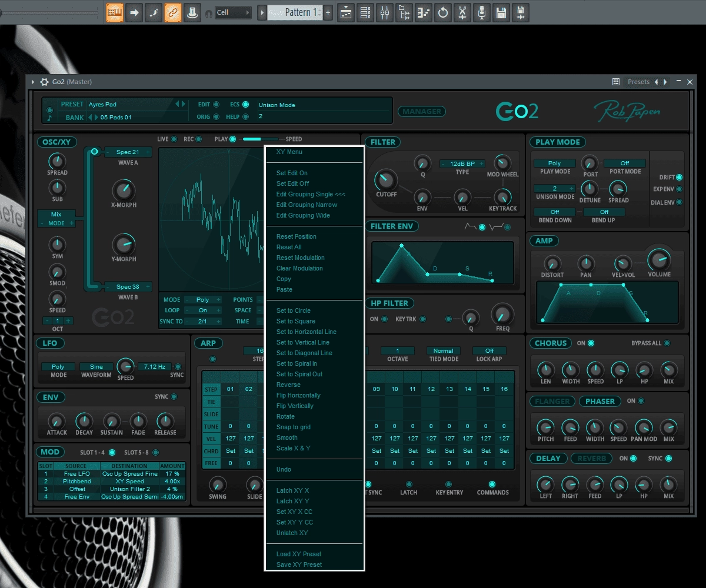This screenshot has width=706, height=588.
Task: Select the Pattern 1 selector
Action: tap(295, 12)
